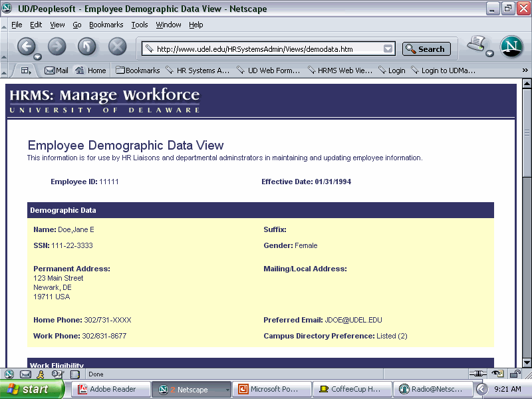Click the URL address field

266,49
